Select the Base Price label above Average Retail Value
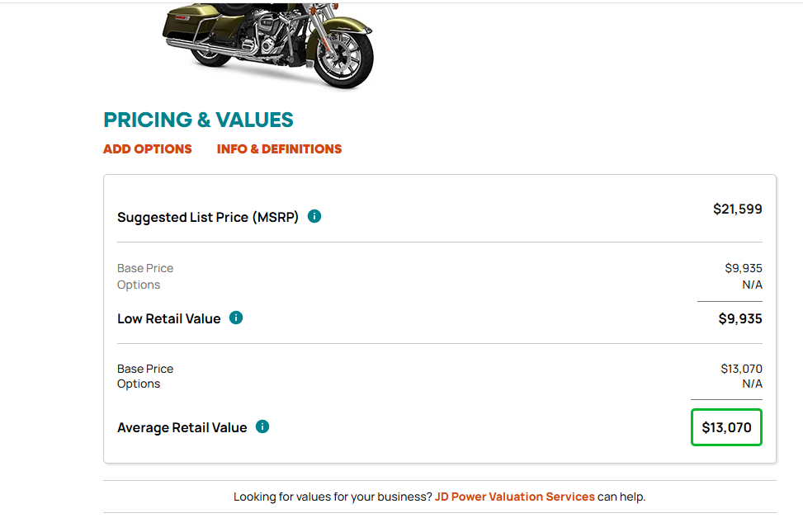 pos(145,369)
